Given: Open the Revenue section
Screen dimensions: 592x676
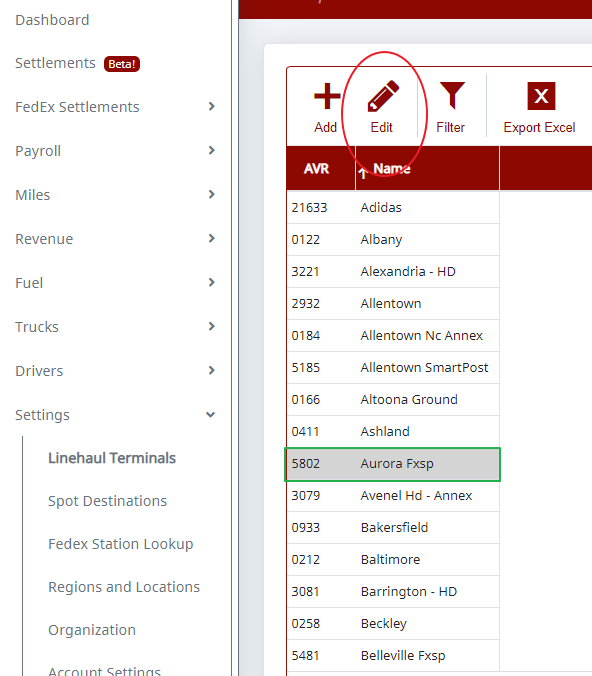Looking at the screenshot, I should tap(44, 239).
